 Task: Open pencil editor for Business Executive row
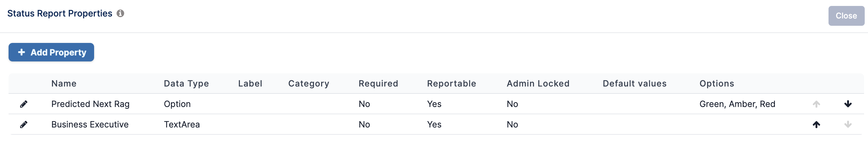[24, 125]
